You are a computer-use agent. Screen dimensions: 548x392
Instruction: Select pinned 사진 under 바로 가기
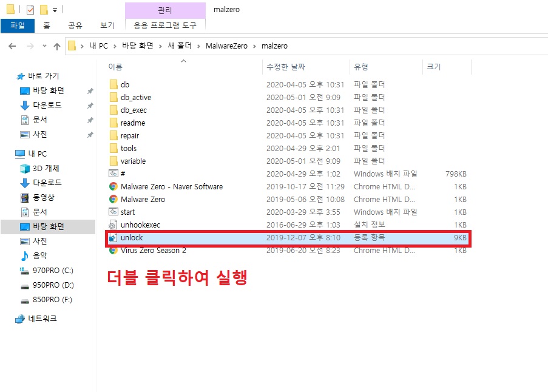click(33, 135)
